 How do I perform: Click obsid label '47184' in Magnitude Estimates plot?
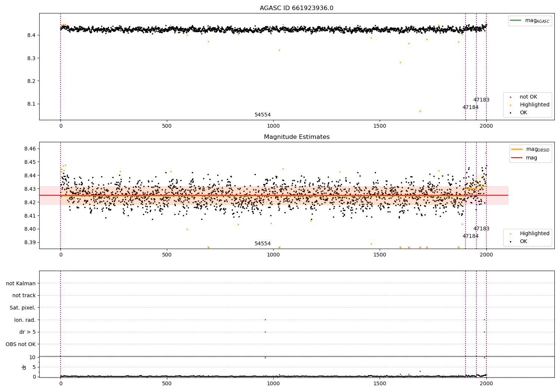[470, 236]
